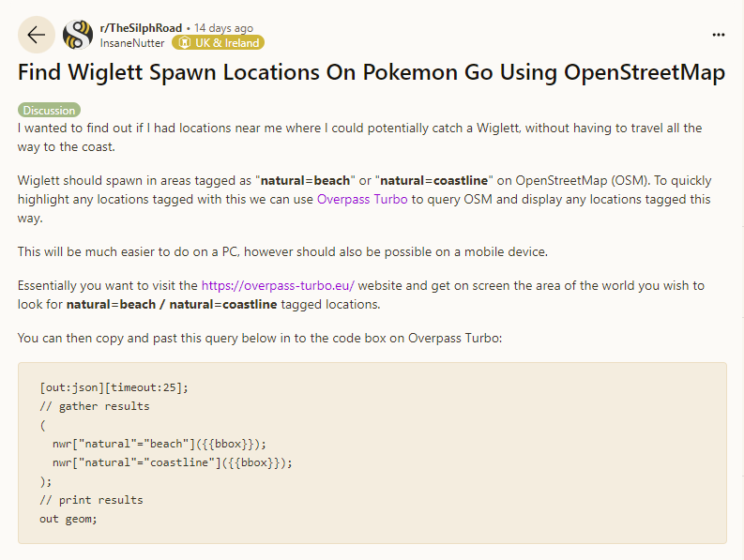The width and height of the screenshot is (744, 560).
Task: Visit the https://overpass-turbo.eu/ link
Action: coord(278,286)
